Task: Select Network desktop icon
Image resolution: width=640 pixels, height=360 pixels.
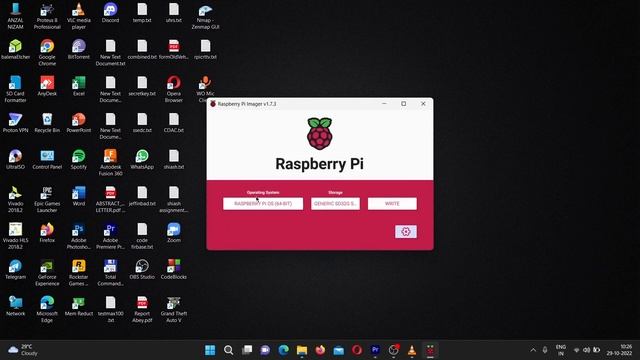Action: click(16, 306)
